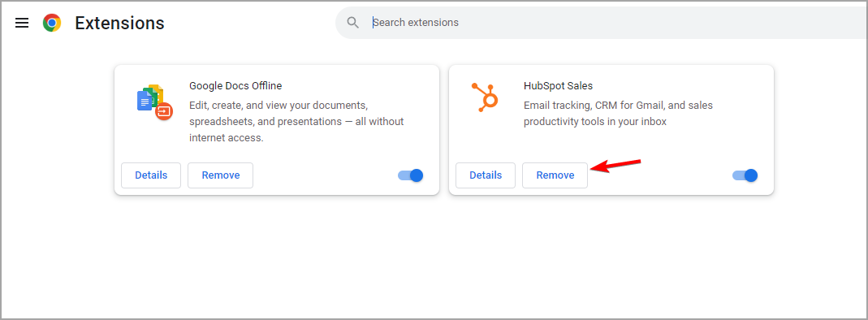The image size is (868, 320).
Task: Open the hamburger main menu
Action: tap(22, 23)
